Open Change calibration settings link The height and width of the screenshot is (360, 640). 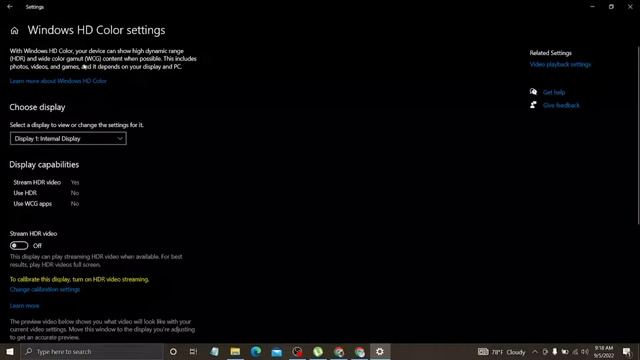point(45,289)
